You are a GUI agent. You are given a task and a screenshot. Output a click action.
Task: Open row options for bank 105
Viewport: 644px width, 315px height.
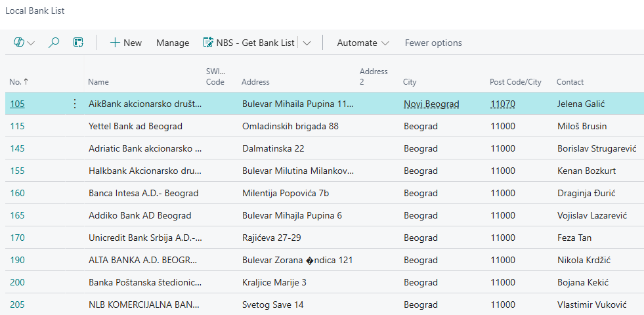pos(74,104)
